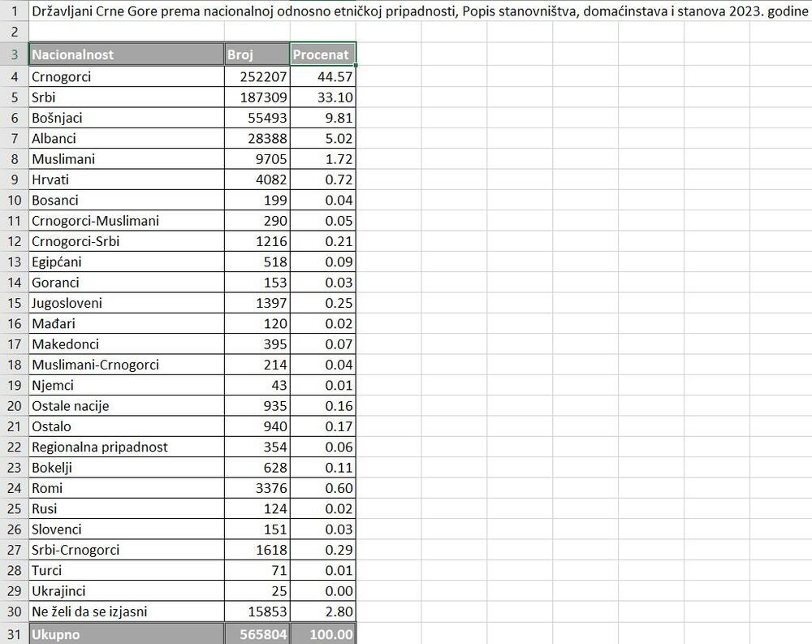This screenshot has width=812, height=644.
Task: Select the Nacionalnost header cell
Action: point(126,55)
